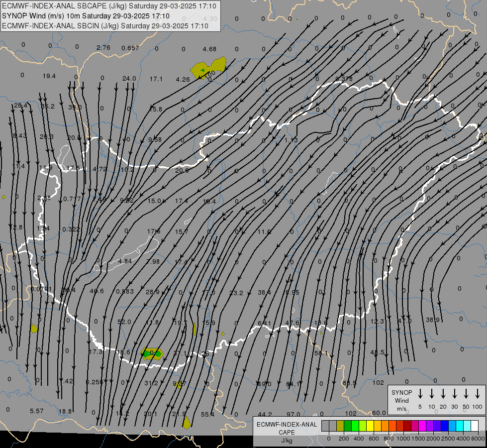
Task: Click the 1000 tick label on CAPE scale
Action: click(x=403, y=439)
